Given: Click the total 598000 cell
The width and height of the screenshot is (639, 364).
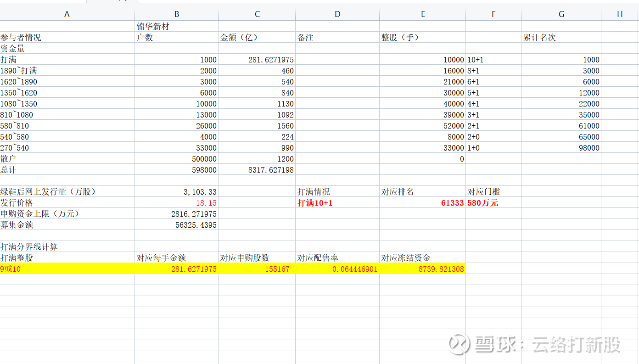Looking at the screenshot, I should (176, 169).
